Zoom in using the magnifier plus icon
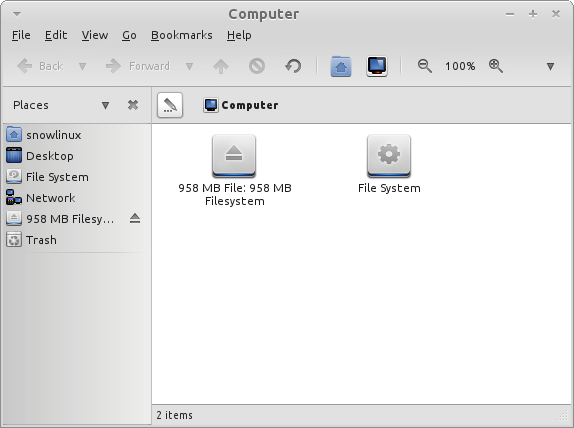Screen dimensions: 574x428 tap(496, 66)
